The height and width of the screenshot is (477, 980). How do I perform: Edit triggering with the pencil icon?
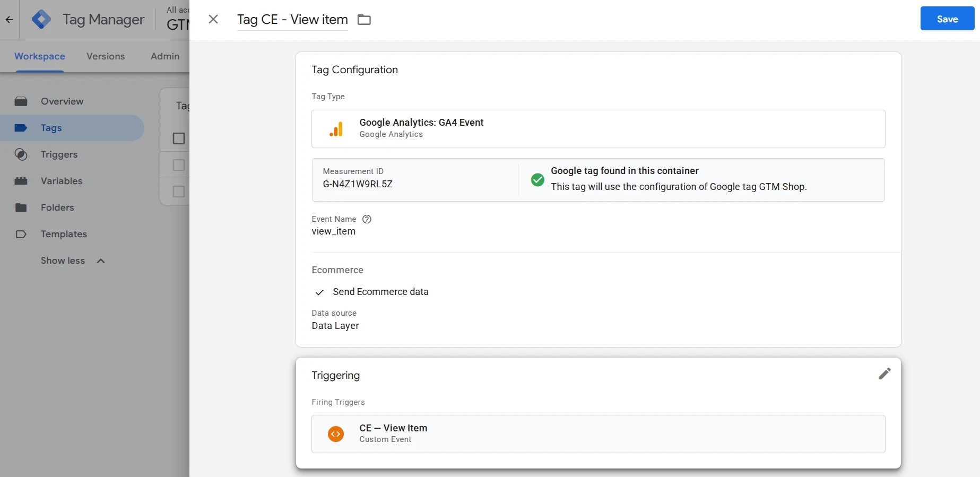884,374
